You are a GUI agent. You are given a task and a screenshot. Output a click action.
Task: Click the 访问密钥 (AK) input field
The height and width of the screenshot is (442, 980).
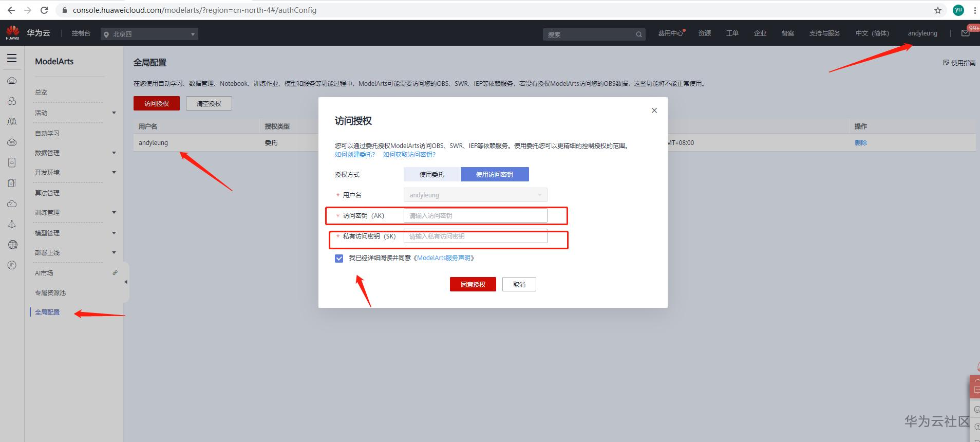pos(476,216)
